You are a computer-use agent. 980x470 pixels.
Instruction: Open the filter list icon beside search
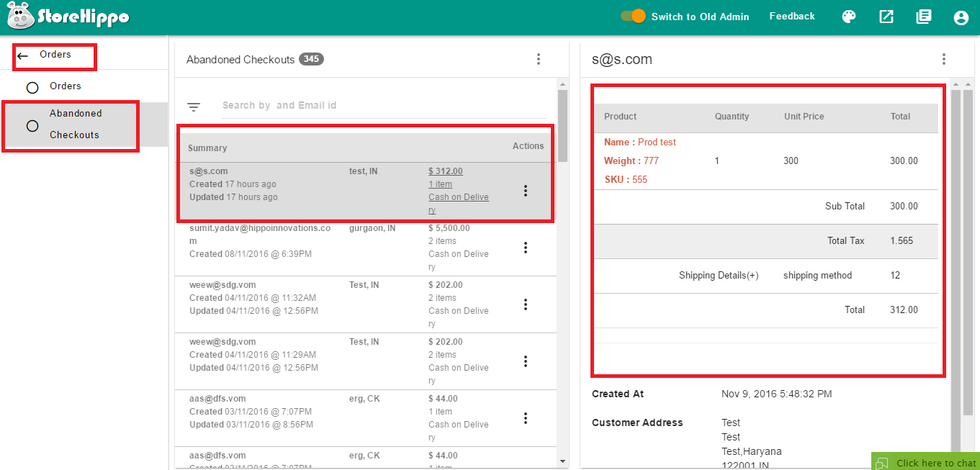[x=194, y=107]
